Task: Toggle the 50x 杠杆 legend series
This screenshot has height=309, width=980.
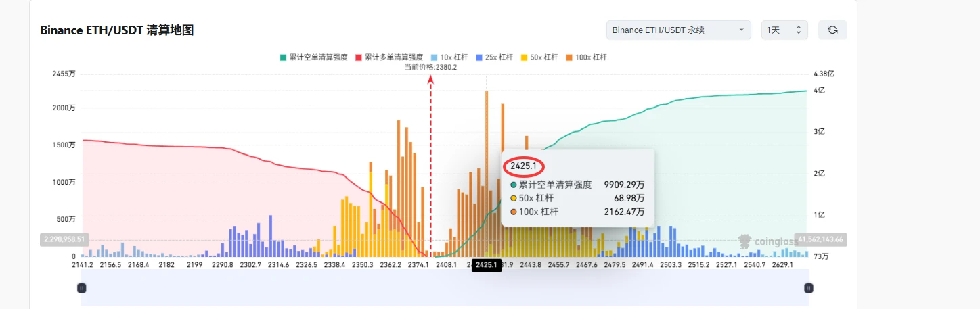Action: coord(539,57)
